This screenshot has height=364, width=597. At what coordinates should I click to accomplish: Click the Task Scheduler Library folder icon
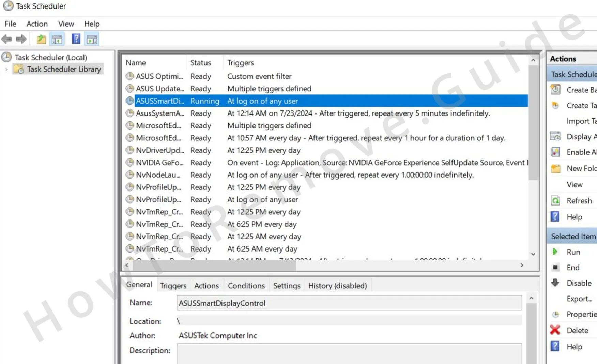19,69
